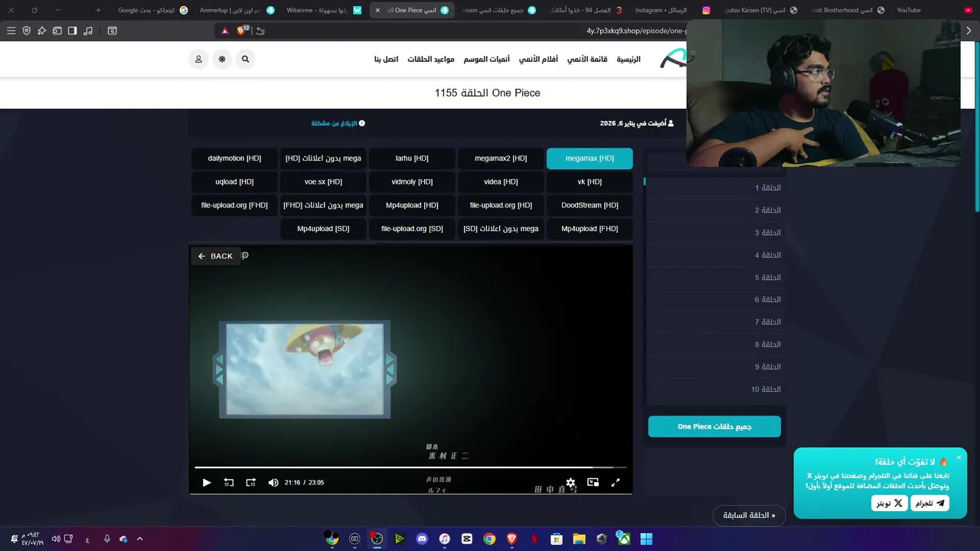The width and height of the screenshot is (980, 551).
Task: Open Netflix from the taskbar
Action: (534, 539)
